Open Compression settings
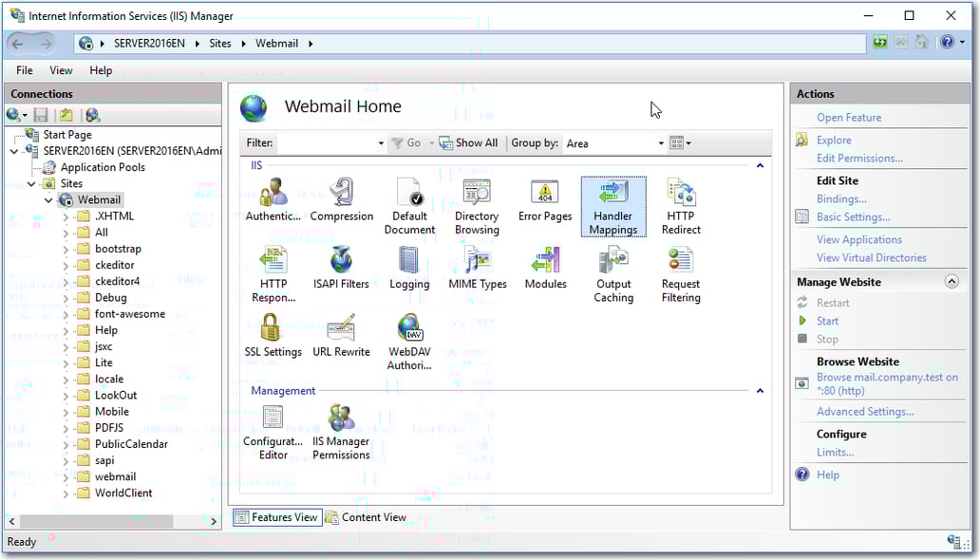This screenshot has height=560, width=980. 341,196
